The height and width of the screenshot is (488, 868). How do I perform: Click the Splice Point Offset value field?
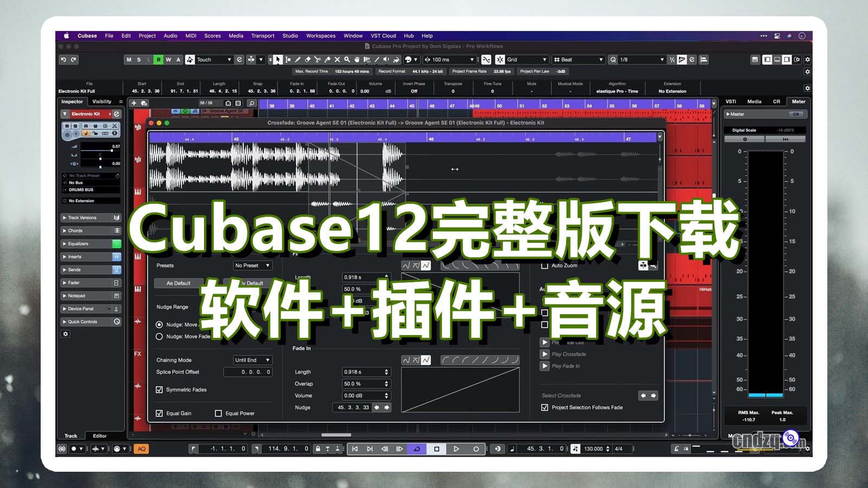coord(248,372)
